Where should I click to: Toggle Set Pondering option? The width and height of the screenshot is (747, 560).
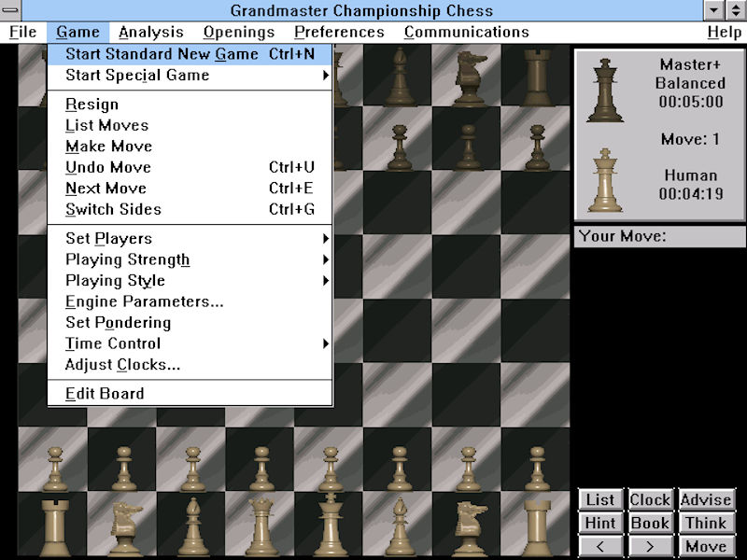[x=190, y=322]
